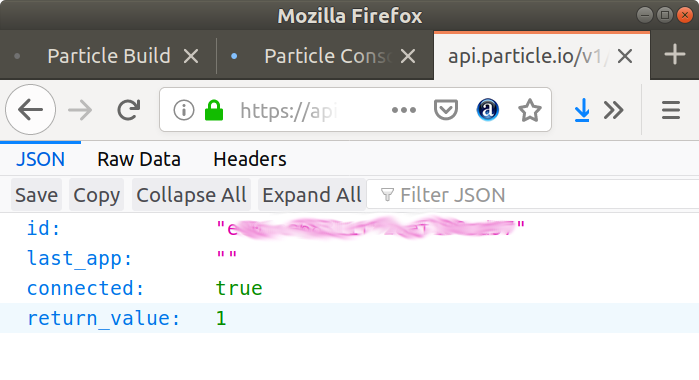Go back with the back arrow button

pos(30,110)
